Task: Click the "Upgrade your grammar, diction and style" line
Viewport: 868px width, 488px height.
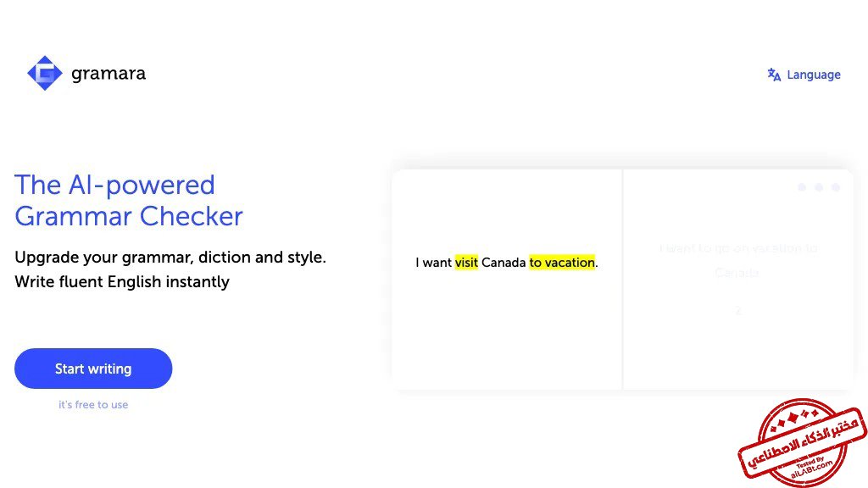Action: click(170, 257)
